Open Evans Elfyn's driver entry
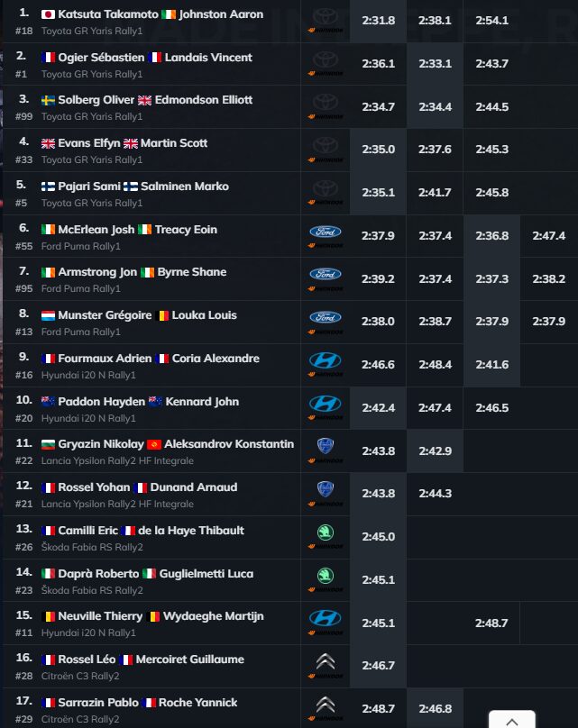This screenshot has width=578, height=728. [x=87, y=143]
